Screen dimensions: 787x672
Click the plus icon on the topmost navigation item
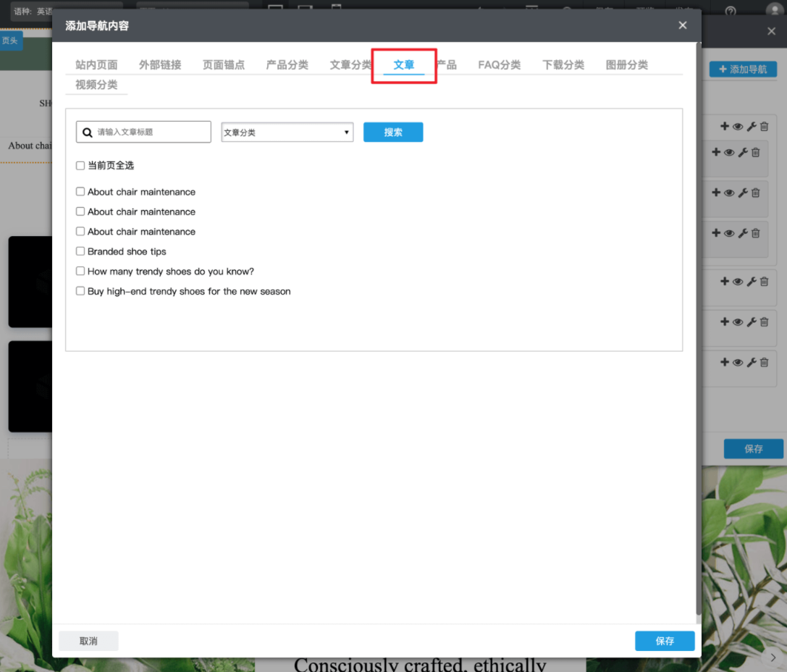click(x=725, y=127)
